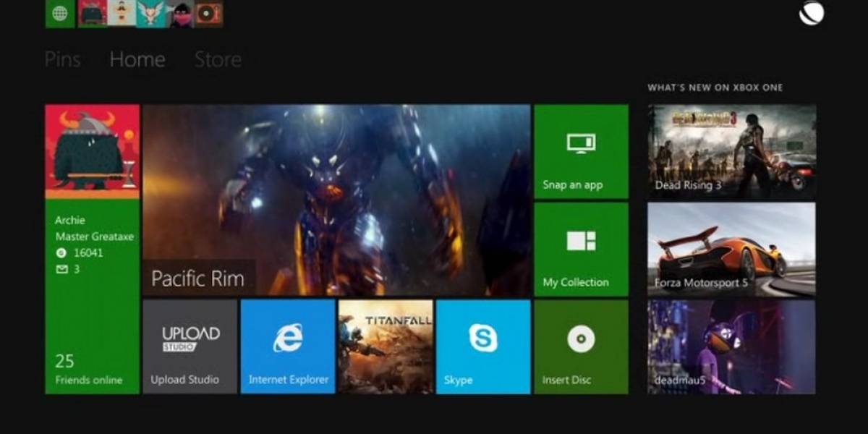Click the 'Master Greataxe' text
The height and width of the screenshot is (434, 868).
click(95, 237)
